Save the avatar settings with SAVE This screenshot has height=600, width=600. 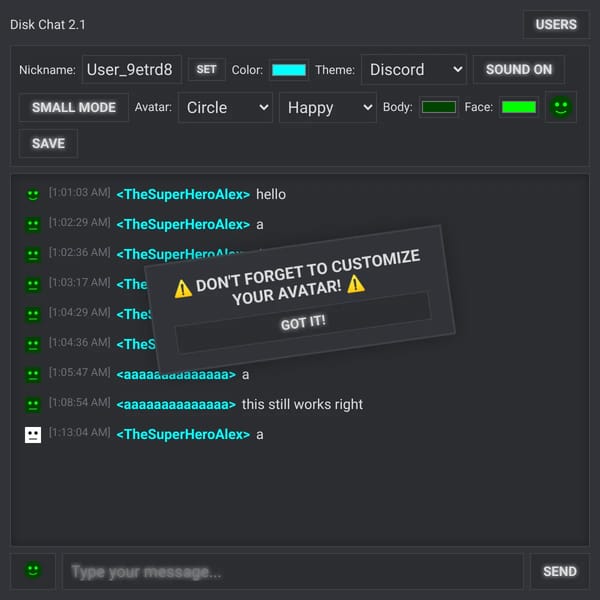(49, 143)
